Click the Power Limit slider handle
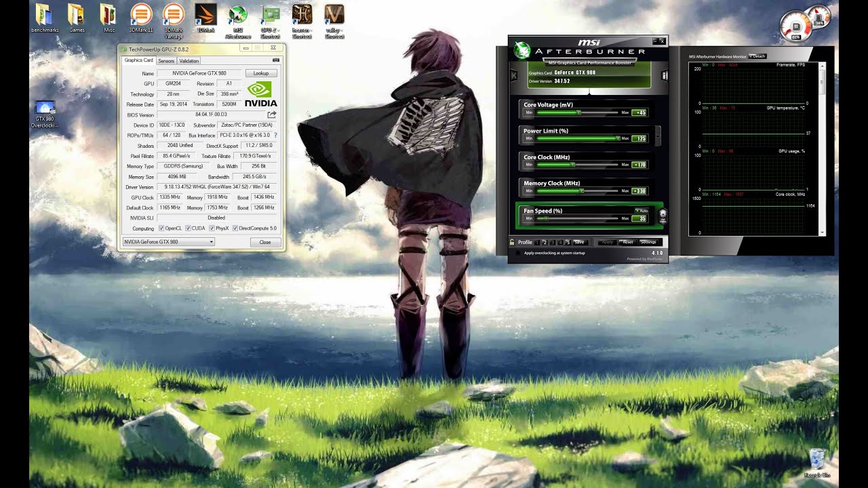 click(617, 138)
